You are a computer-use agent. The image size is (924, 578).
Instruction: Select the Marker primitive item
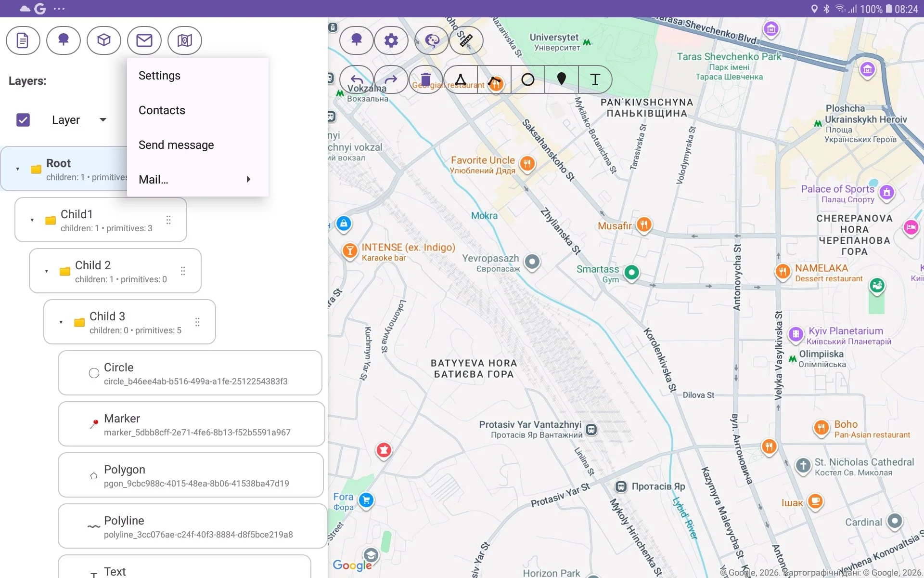point(192,424)
